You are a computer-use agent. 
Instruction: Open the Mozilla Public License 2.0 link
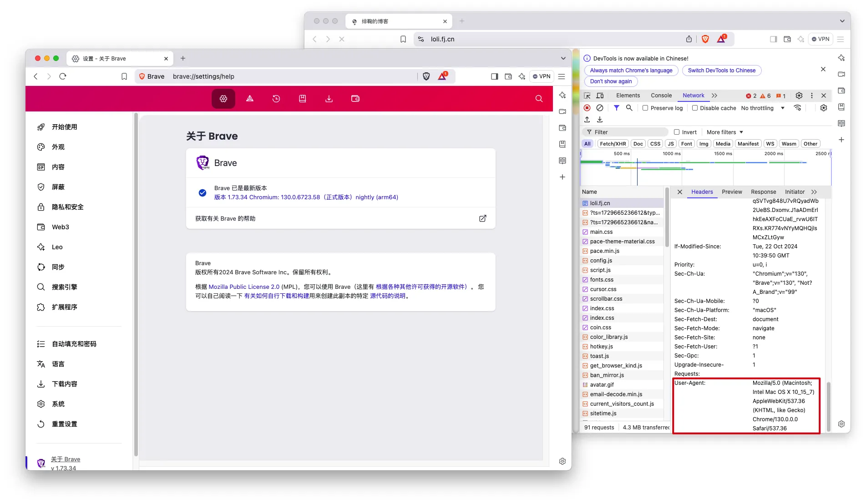click(x=244, y=287)
